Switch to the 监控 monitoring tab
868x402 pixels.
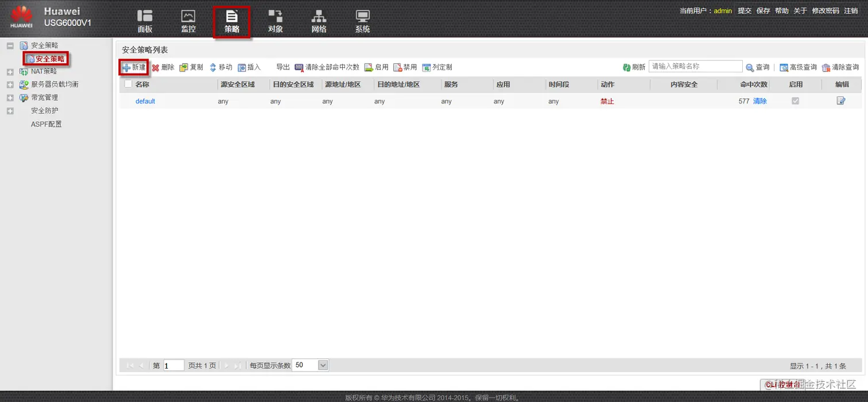coord(188,21)
